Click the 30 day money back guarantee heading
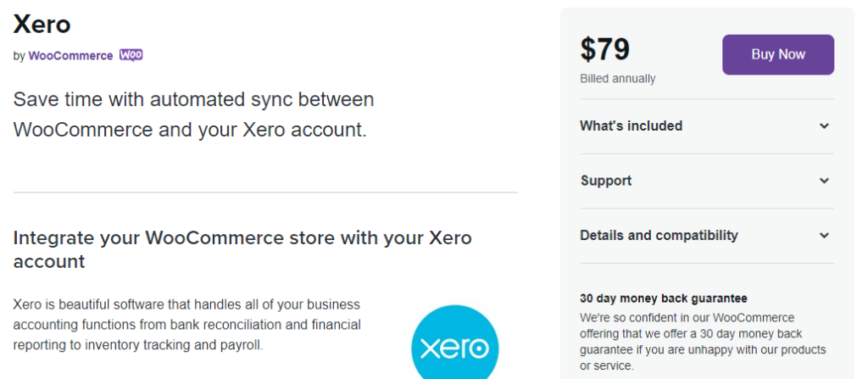Screen dimensions: 868x379 click(664, 298)
